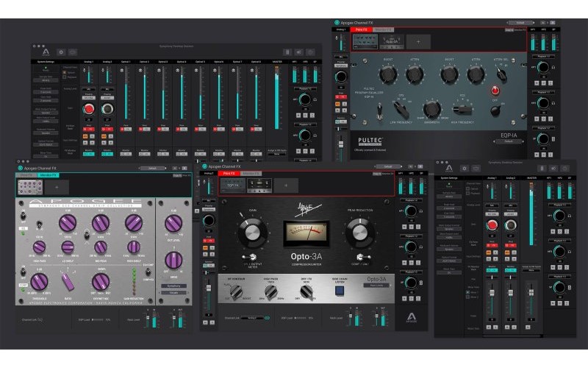The image size is (588, 368).
Task: Flip the EQ on/off switch on the Apogee channel strip
Action: point(24,216)
